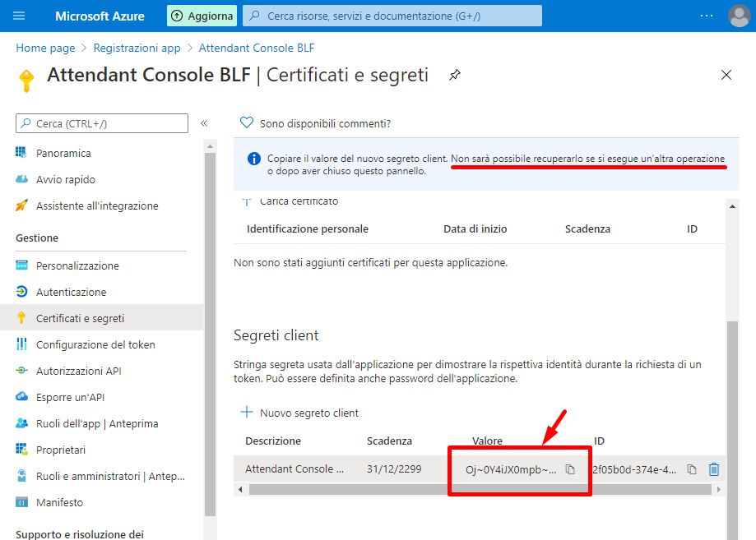Click the Ruoli e amministratori icon
Image resolution: width=756 pixels, height=540 pixels.
(21, 475)
